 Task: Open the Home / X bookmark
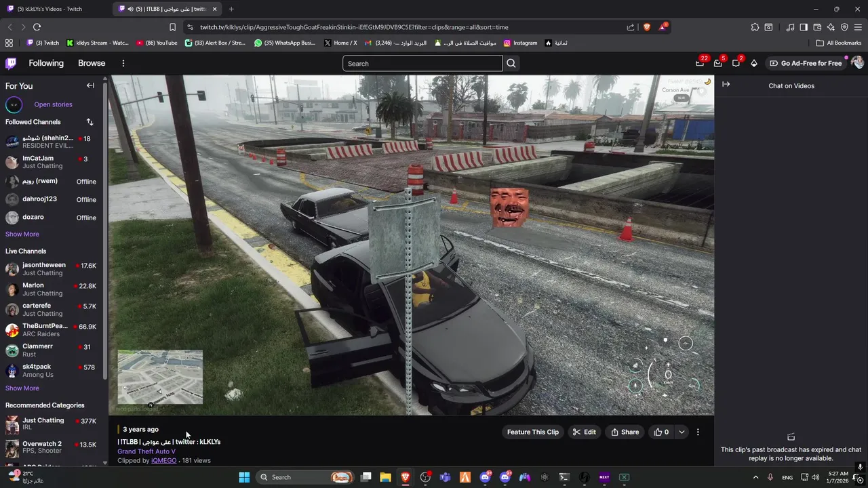click(340, 43)
